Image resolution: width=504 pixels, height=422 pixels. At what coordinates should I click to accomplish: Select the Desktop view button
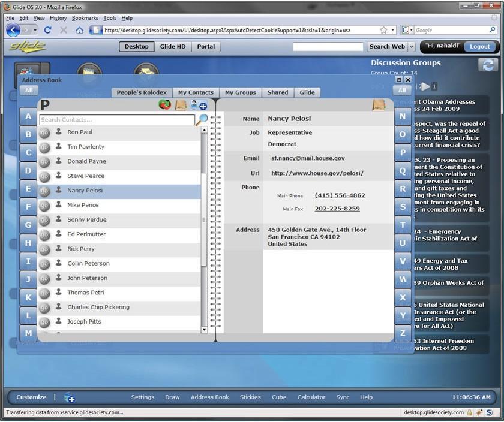pos(137,47)
